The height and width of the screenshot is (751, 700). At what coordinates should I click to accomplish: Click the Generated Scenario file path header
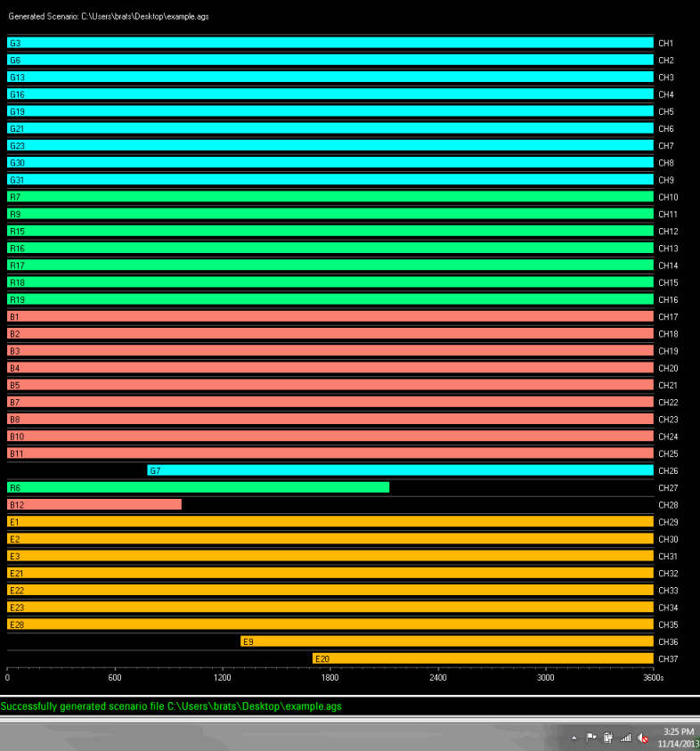[x=109, y=16]
